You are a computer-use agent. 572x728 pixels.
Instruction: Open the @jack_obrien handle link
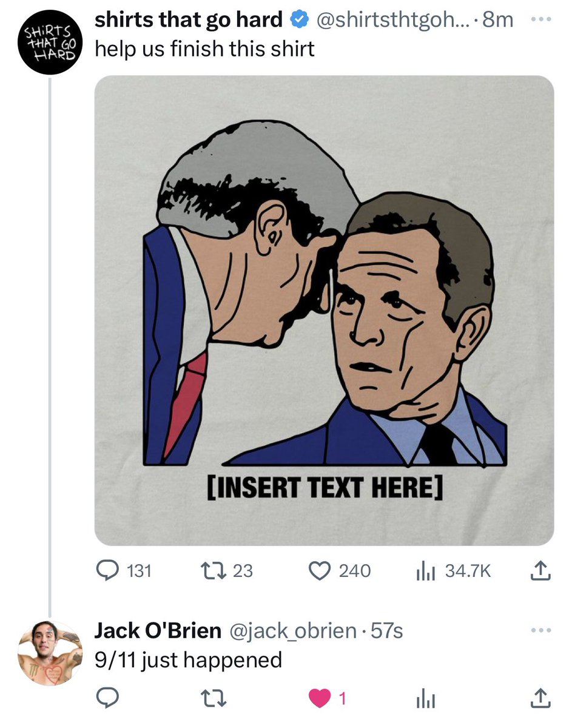tap(292, 631)
